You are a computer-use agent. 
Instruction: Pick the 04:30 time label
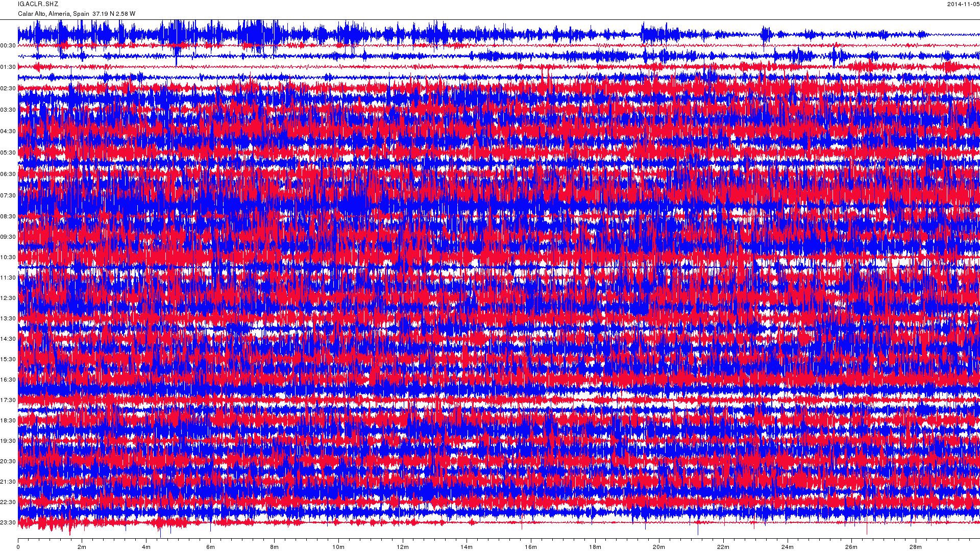tap(8, 132)
